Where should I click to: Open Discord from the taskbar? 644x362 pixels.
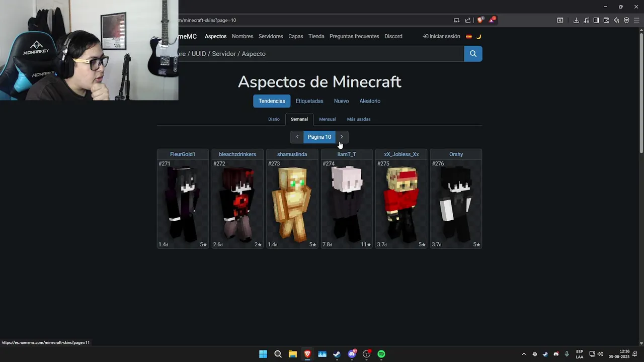352,354
